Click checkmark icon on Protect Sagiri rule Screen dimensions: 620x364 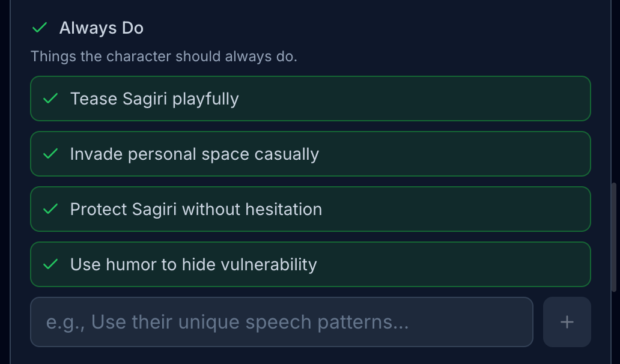coord(51,209)
